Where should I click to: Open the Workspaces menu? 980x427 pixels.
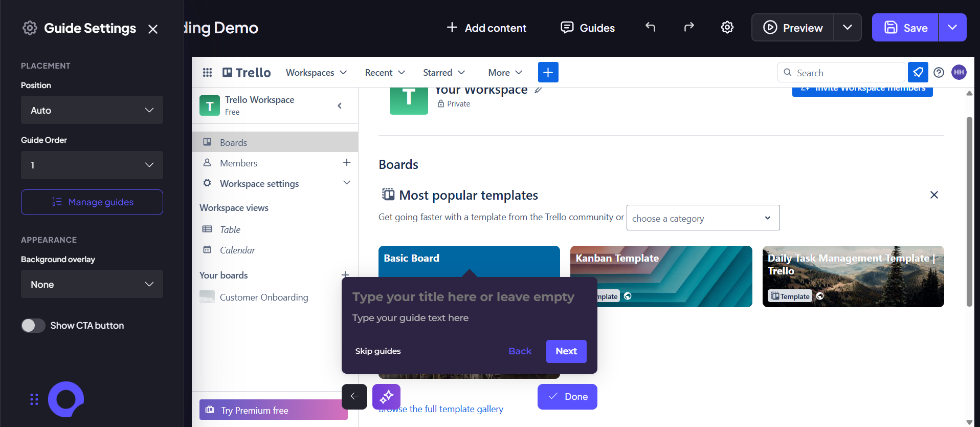316,73
